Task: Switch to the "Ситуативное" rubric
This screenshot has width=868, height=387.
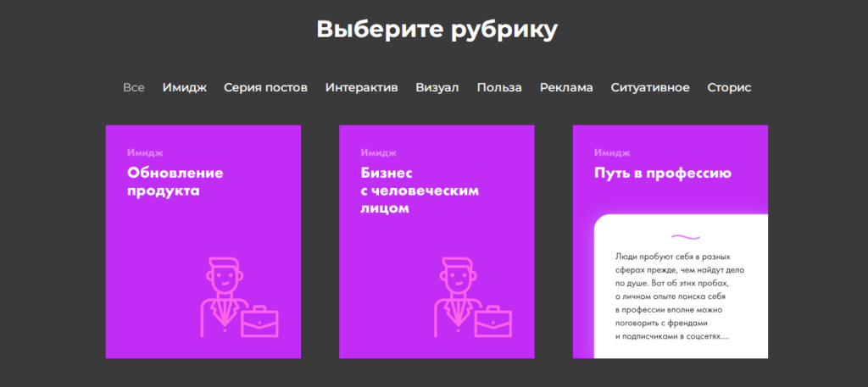Action: pos(650,87)
